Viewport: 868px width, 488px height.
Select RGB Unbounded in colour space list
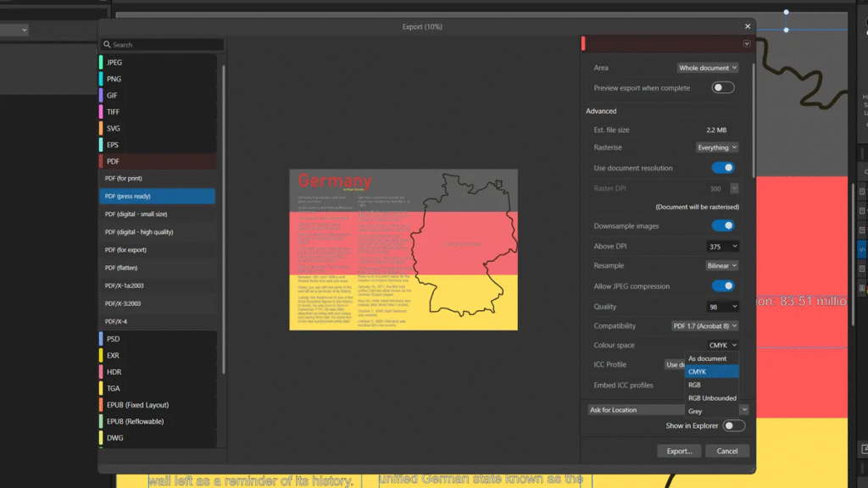712,398
